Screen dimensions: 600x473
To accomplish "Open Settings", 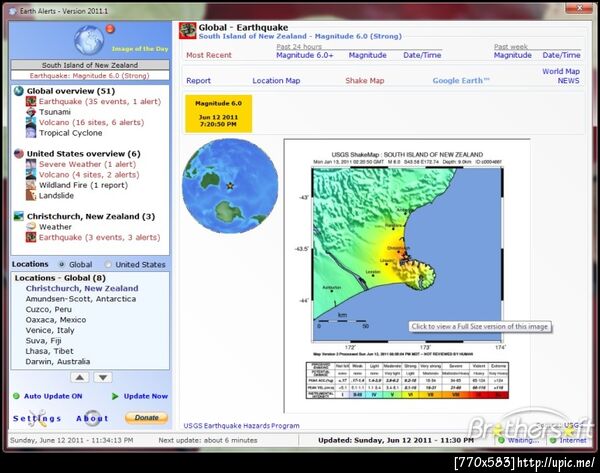I will [37, 418].
